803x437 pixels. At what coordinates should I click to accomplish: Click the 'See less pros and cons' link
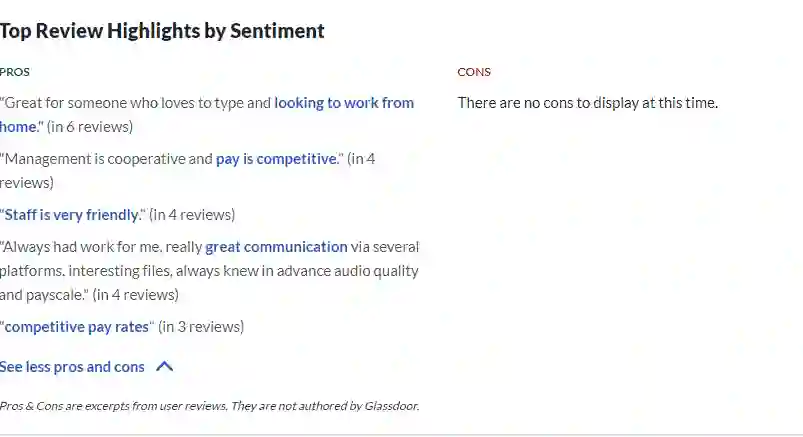tap(72, 367)
